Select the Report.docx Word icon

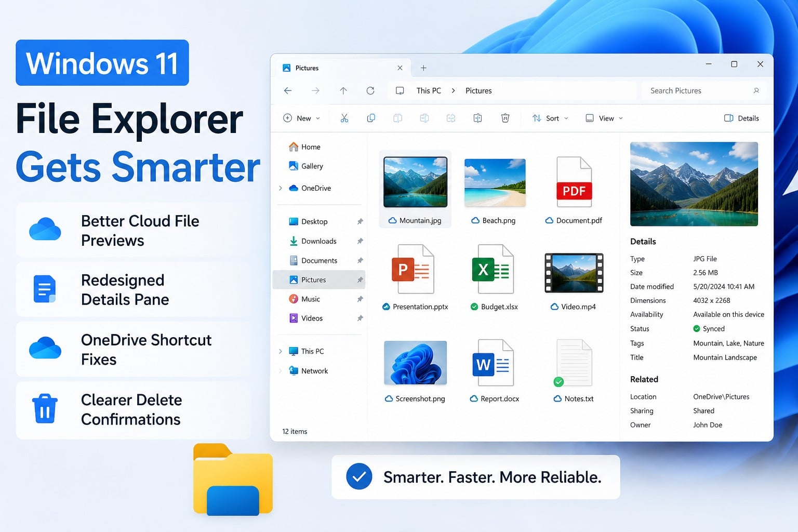(493, 363)
